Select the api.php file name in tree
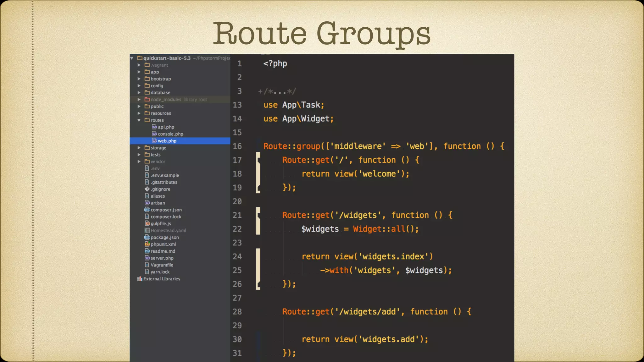The height and width of the screenshot is (362, 644). (166, 127)
